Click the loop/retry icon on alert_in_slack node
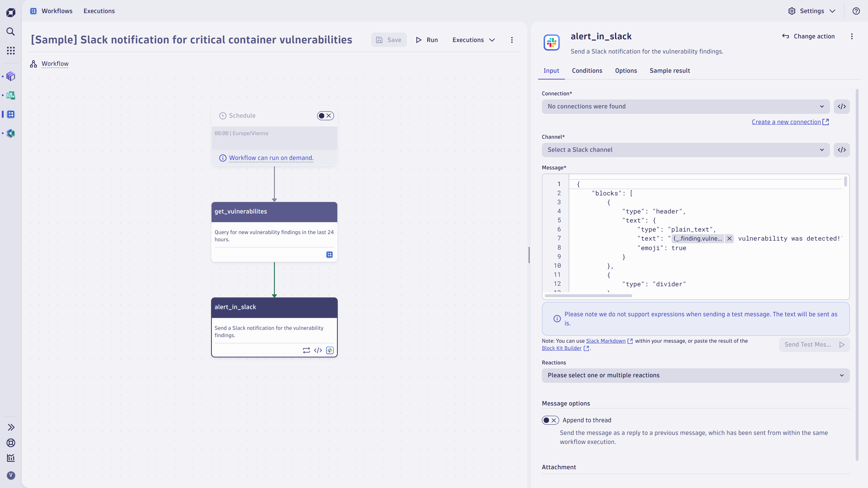Image resolution: width=868 pixels, height=488 pixels. tap(306, 350)
